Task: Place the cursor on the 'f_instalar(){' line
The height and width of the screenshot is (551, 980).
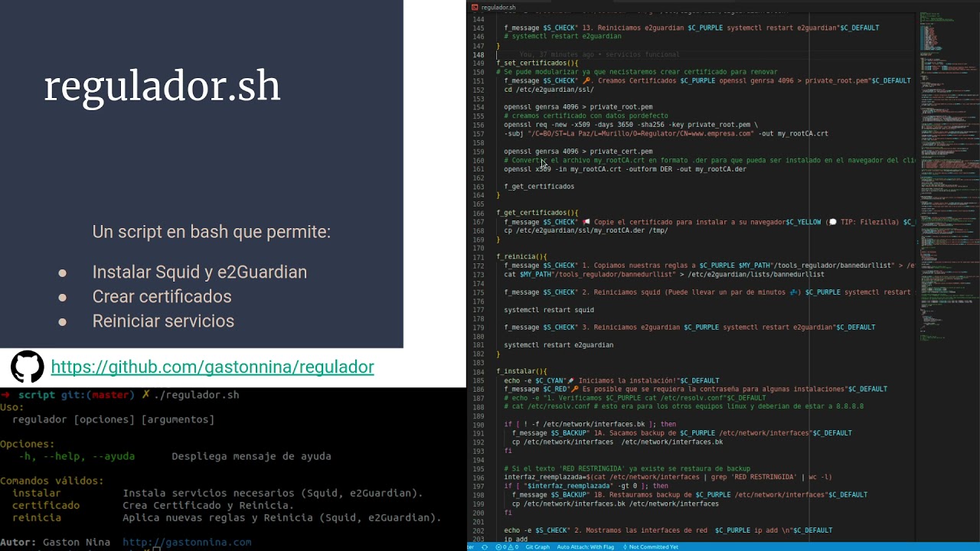Action: pos(521,371)
